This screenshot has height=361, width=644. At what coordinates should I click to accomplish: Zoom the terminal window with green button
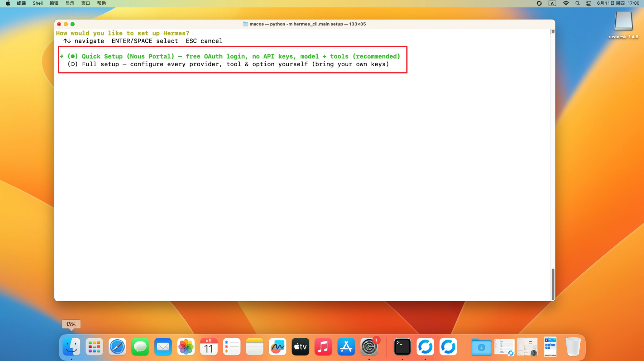(x=72, y=24)
